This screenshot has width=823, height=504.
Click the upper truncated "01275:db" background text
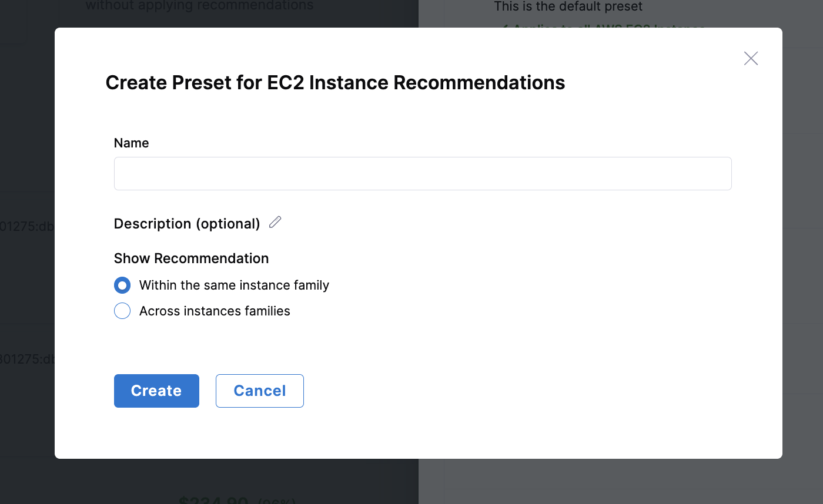pos(27,226)
